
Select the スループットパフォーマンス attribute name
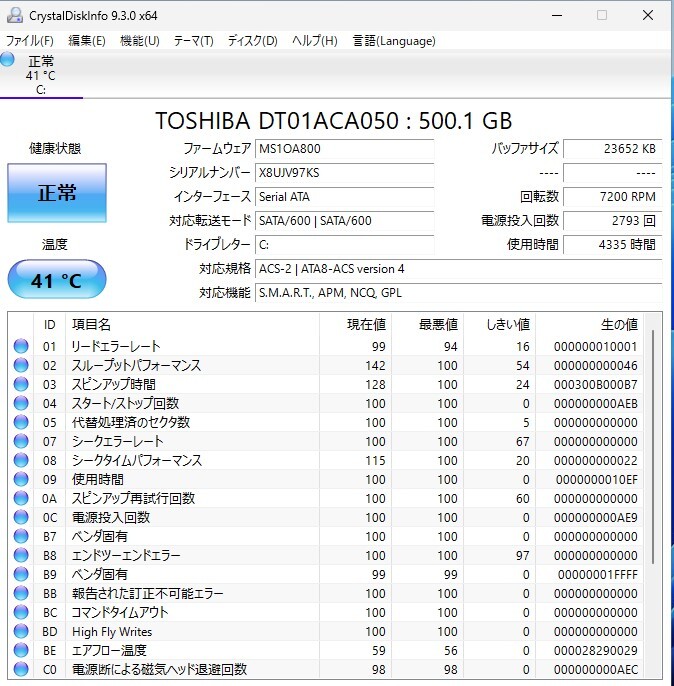136,365
